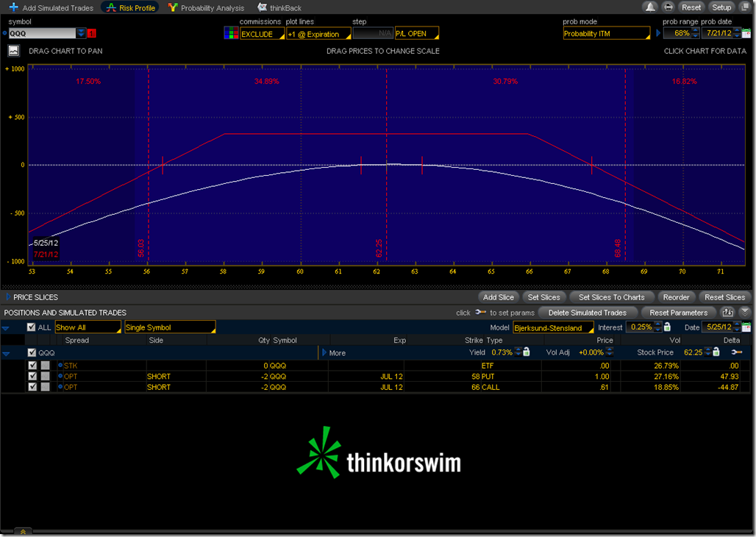Open the Probability ITM prob mode dropdown

(x=607, y=33)
